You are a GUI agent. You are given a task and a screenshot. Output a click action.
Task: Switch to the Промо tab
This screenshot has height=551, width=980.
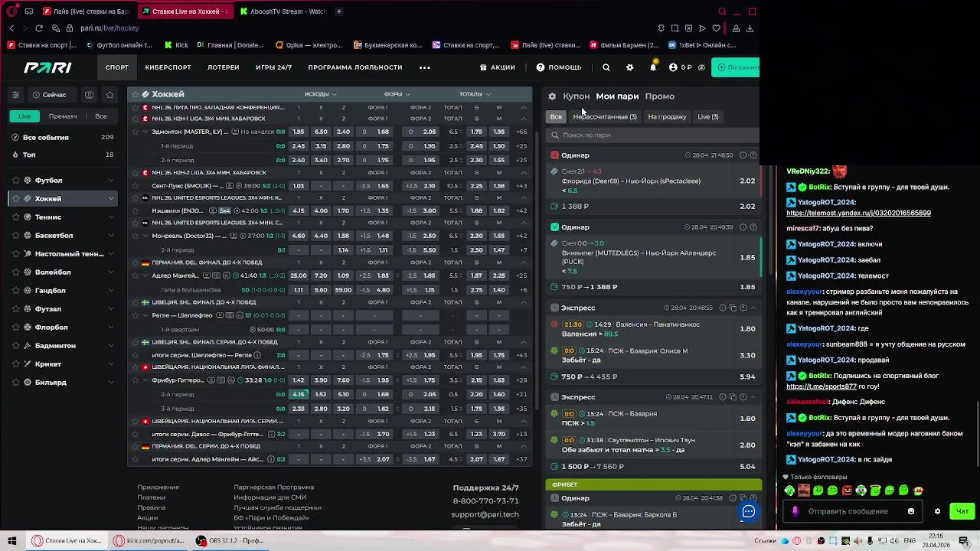[x=660, y=96]
